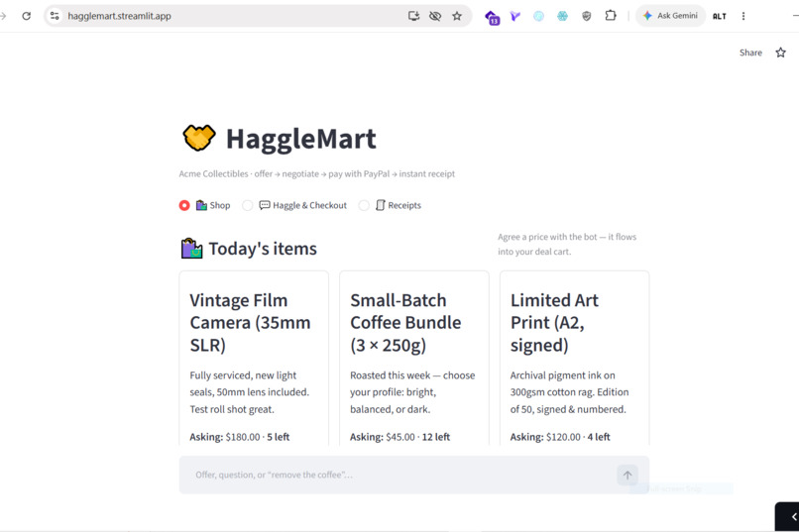Click the Limited Art Print card title
This screenshot has height=532, width=799.
554,323
